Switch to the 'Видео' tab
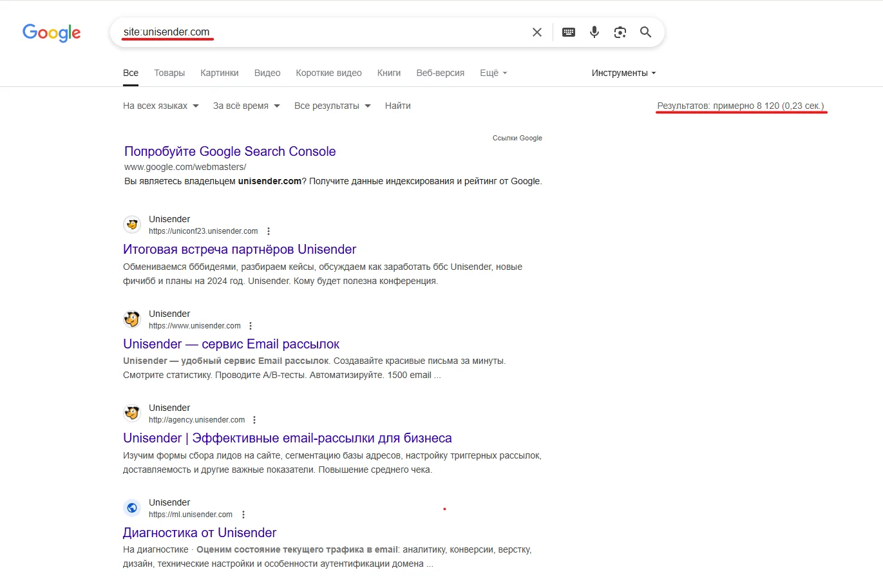This screenshot has width=883, height=588. (x=267, y=73)
